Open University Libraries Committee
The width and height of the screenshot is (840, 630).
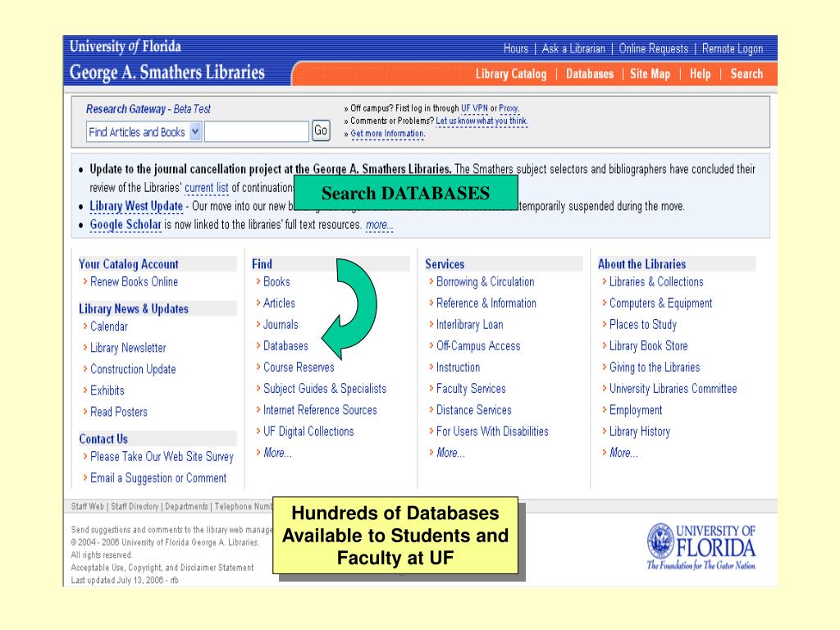673,389
